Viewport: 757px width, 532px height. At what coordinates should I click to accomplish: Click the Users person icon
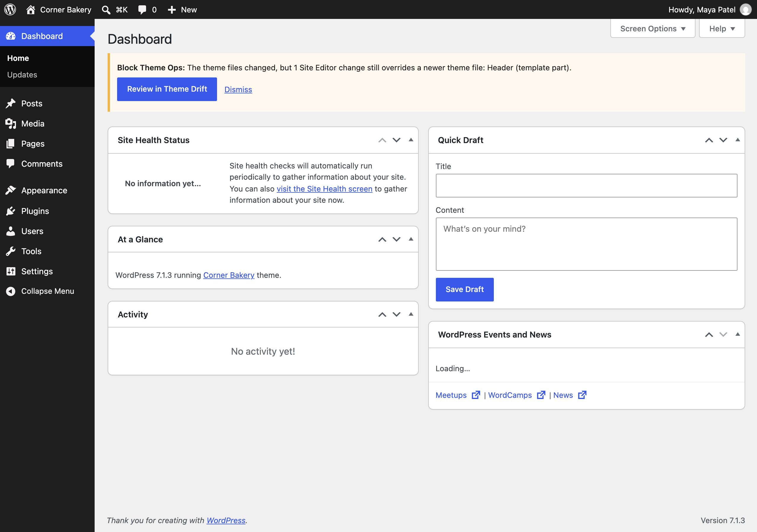pyautogui.click(x=11, y=231)
